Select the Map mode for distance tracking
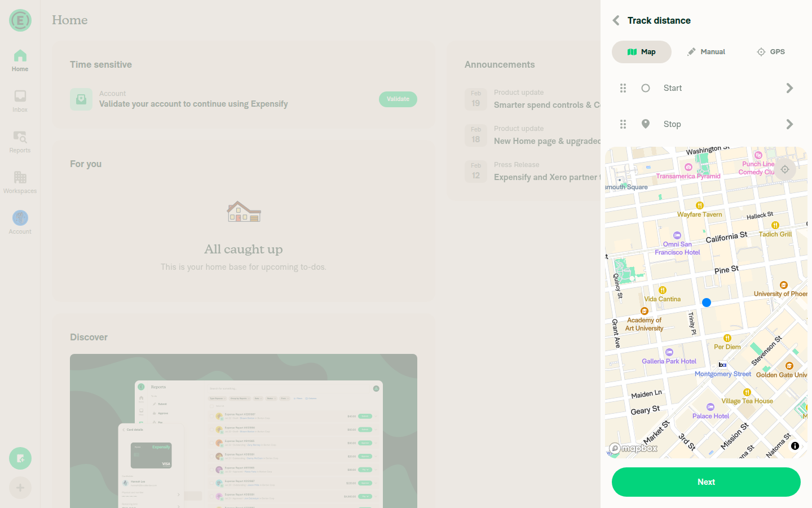Image resolution: width=812 pixels, height=508 pixels. [641, 51]
